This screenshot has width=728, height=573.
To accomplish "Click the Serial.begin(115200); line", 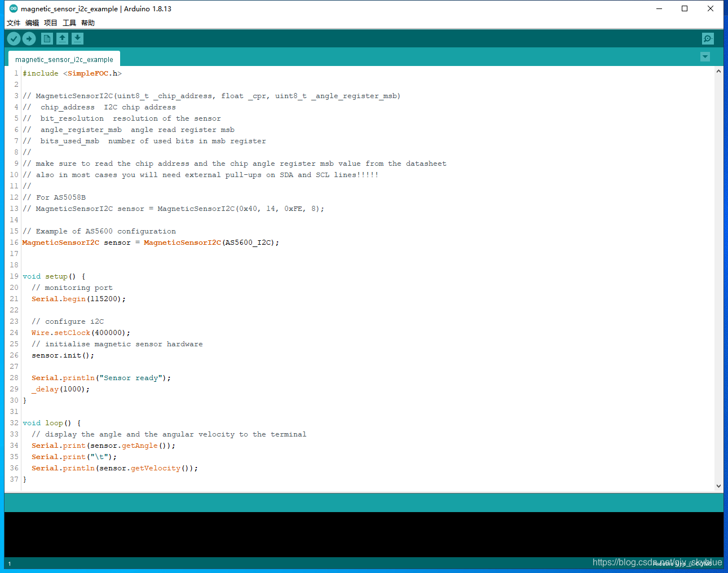I will (78, 299).
